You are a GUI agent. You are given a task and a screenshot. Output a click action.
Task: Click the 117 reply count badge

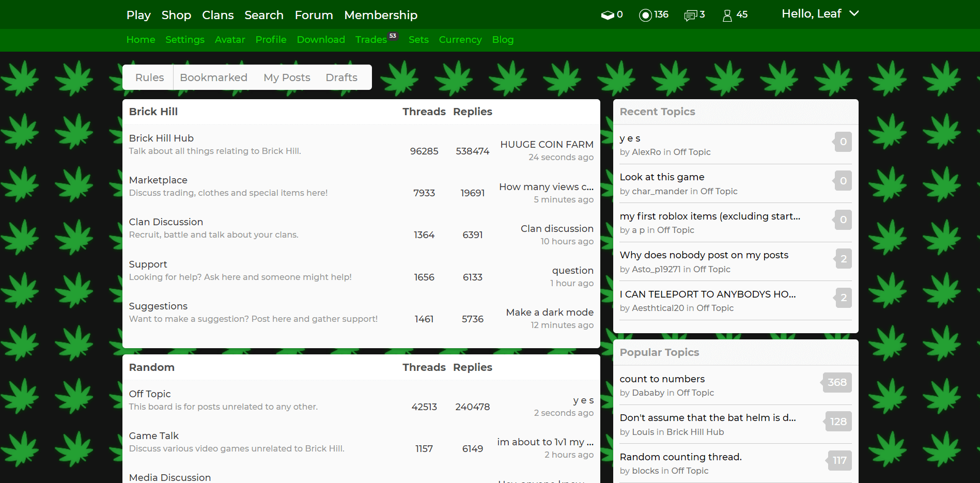tap(839, 460)
